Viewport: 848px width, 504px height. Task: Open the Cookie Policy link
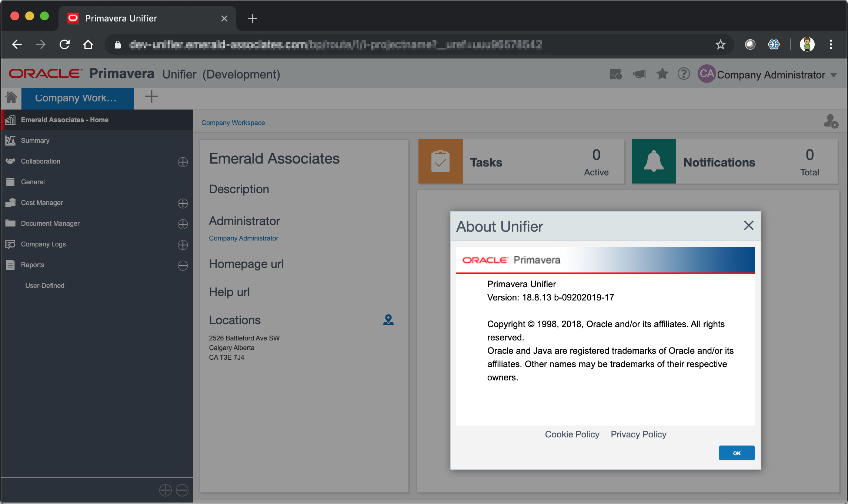572,434
